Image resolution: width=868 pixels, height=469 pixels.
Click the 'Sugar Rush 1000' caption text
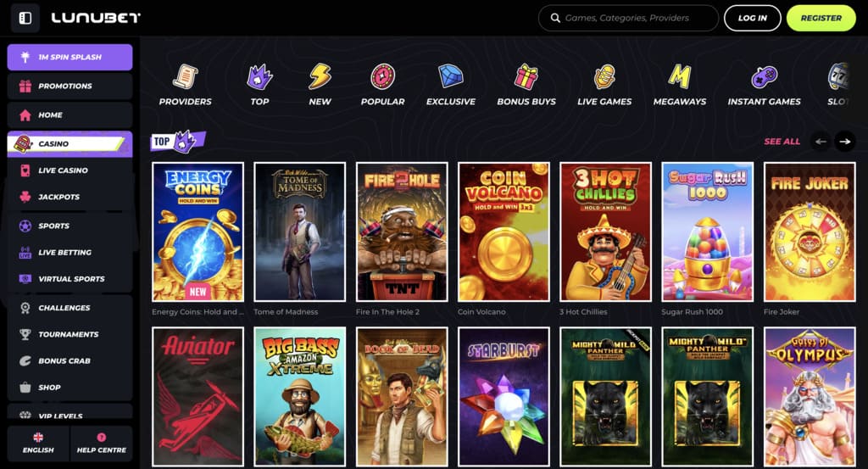click(x=692, y=312)
